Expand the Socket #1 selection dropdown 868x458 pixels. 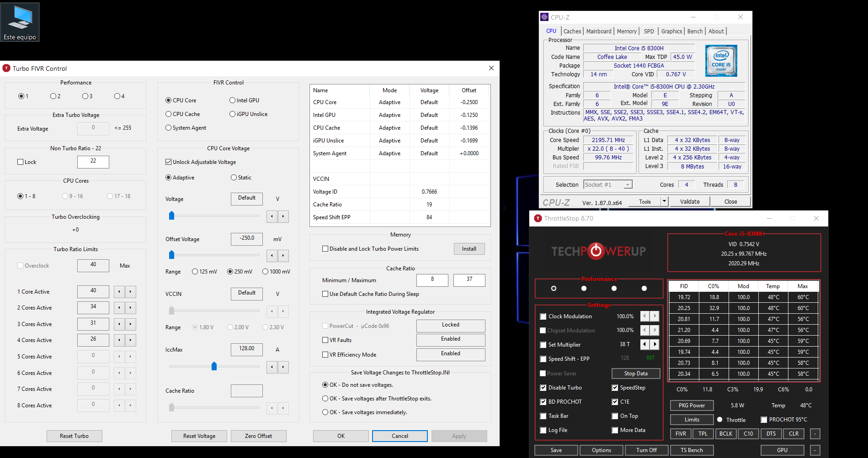point(628,185)
